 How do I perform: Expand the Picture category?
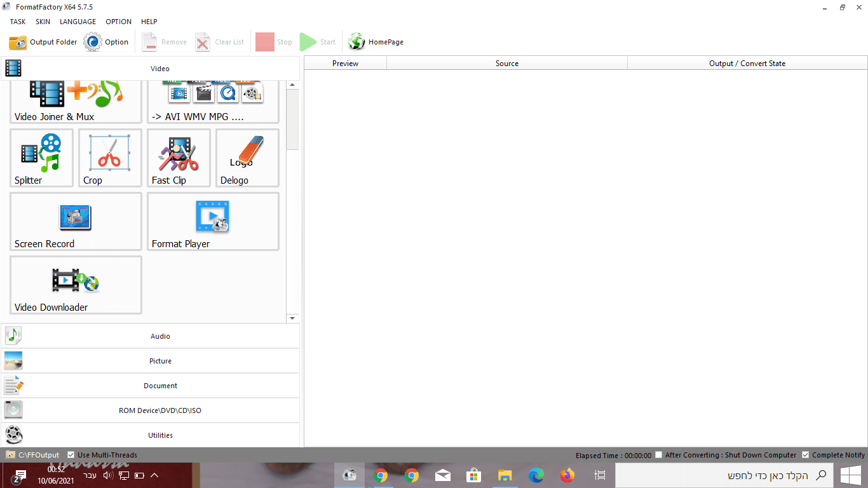(150, 361)
